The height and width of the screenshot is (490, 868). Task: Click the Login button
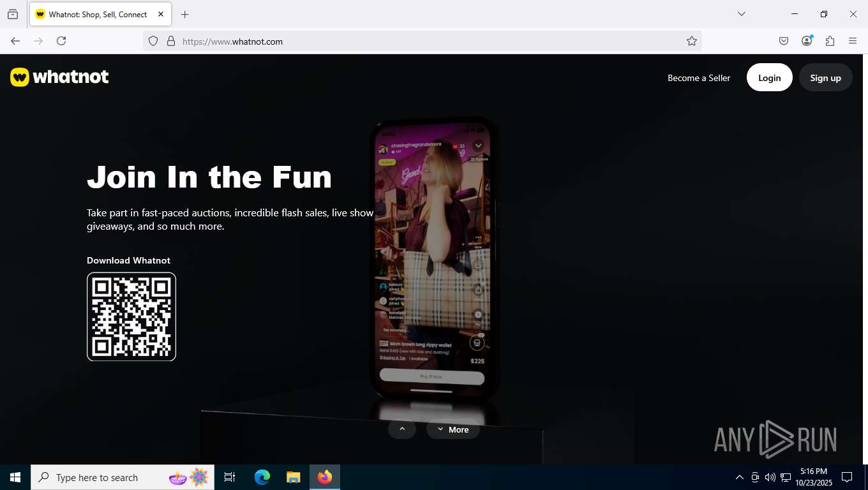[769, 78]
